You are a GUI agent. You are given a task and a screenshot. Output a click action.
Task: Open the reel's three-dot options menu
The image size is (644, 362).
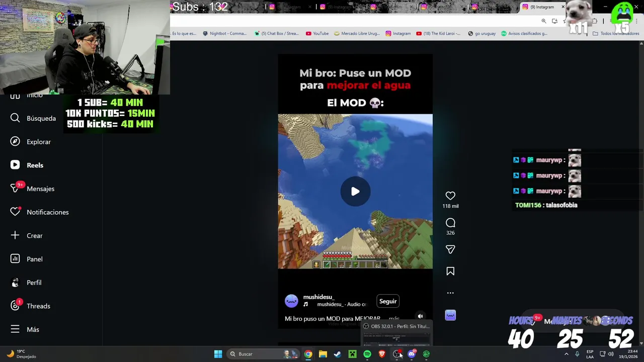pos(450,293)
